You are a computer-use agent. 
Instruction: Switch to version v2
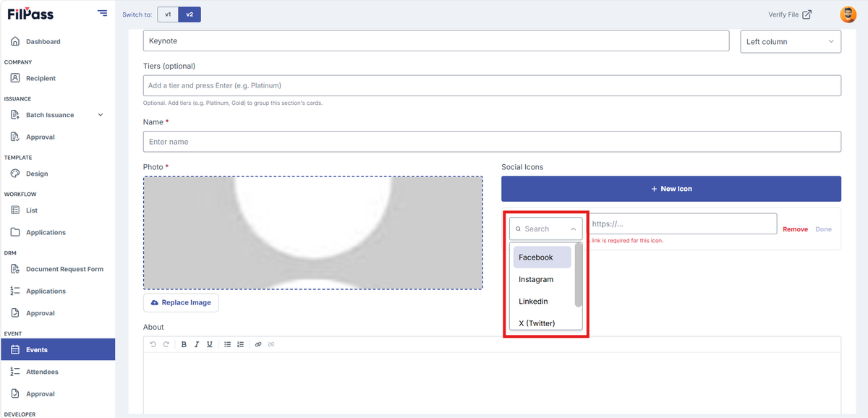(x=190, y=14)
